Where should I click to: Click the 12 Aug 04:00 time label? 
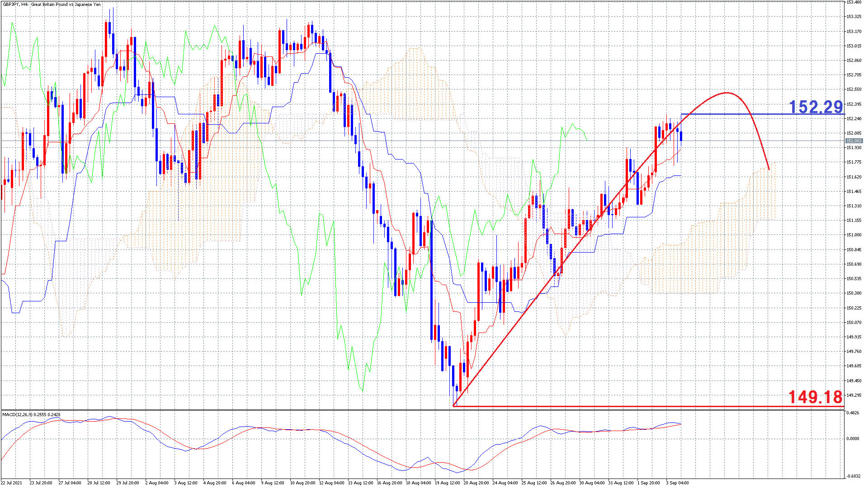click(x=331, y=483)
